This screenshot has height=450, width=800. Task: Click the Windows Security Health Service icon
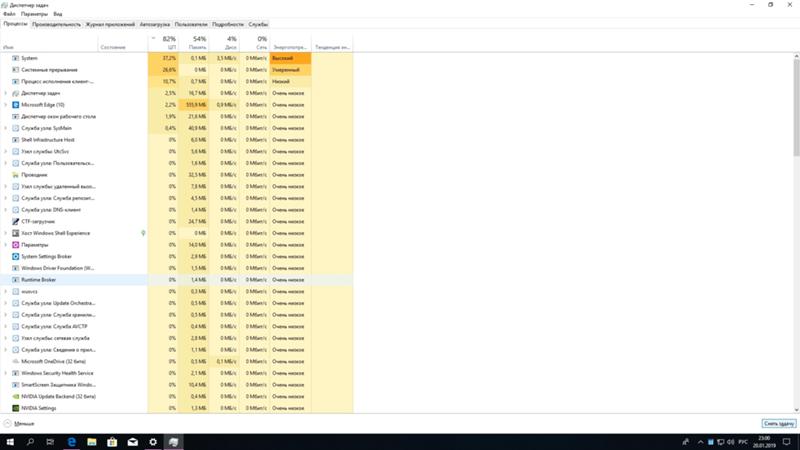pos(15,373)
